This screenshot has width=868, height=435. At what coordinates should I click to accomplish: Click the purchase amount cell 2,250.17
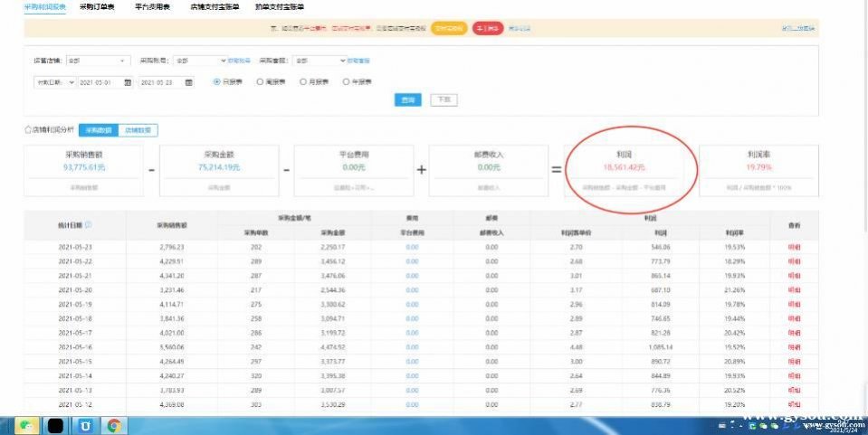tap(333, 248)
